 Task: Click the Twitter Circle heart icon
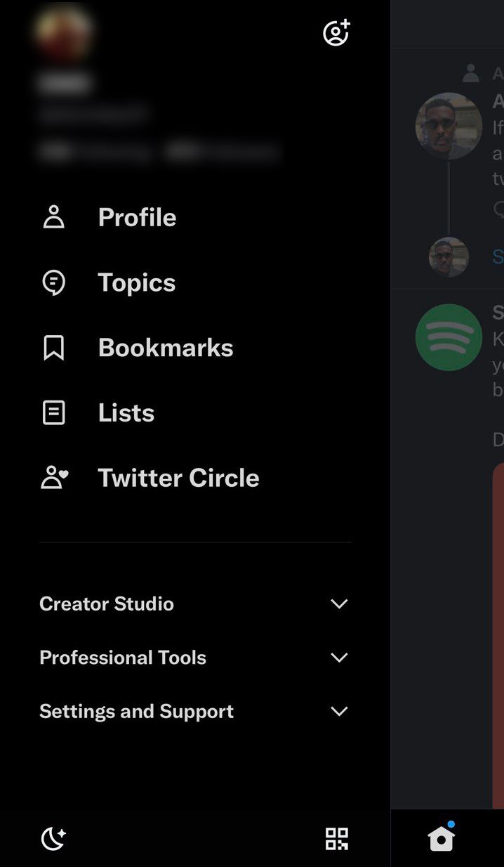53,477
